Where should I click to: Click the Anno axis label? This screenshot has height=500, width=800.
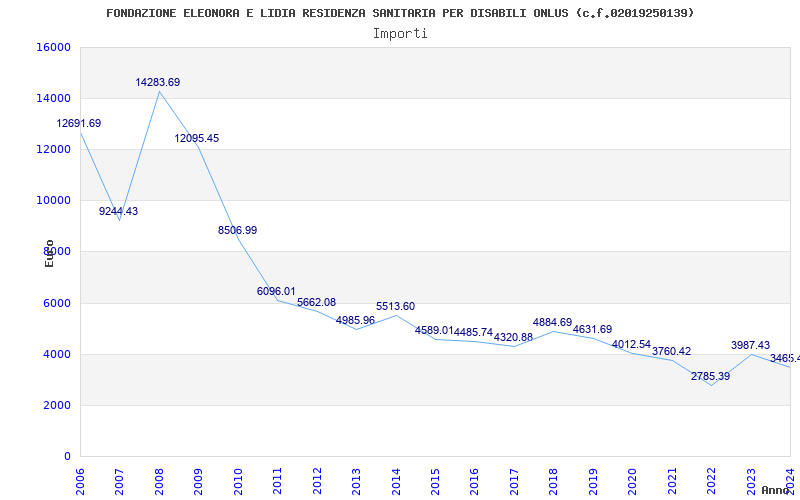click(776, 490)
